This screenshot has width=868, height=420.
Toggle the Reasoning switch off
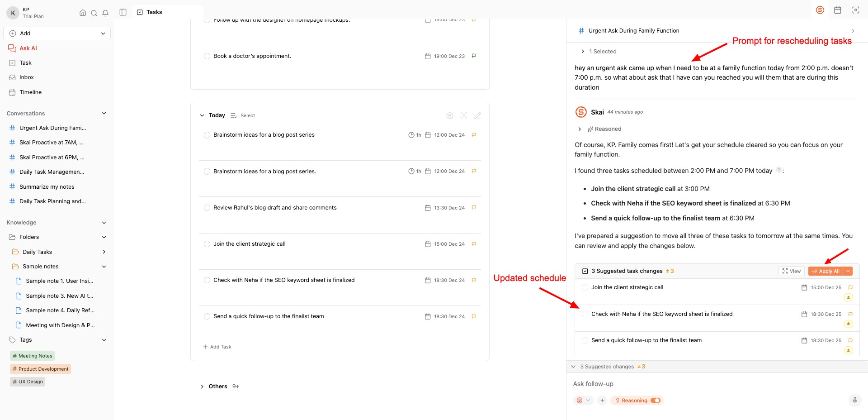pyautogui.click(x=656, y=401)
